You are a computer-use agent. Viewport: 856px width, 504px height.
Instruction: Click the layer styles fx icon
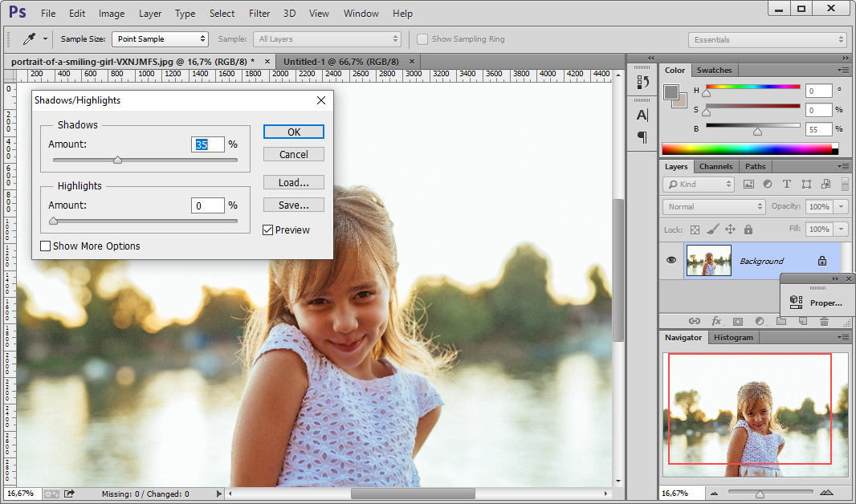pyautogui.click(x=716, y=321)
